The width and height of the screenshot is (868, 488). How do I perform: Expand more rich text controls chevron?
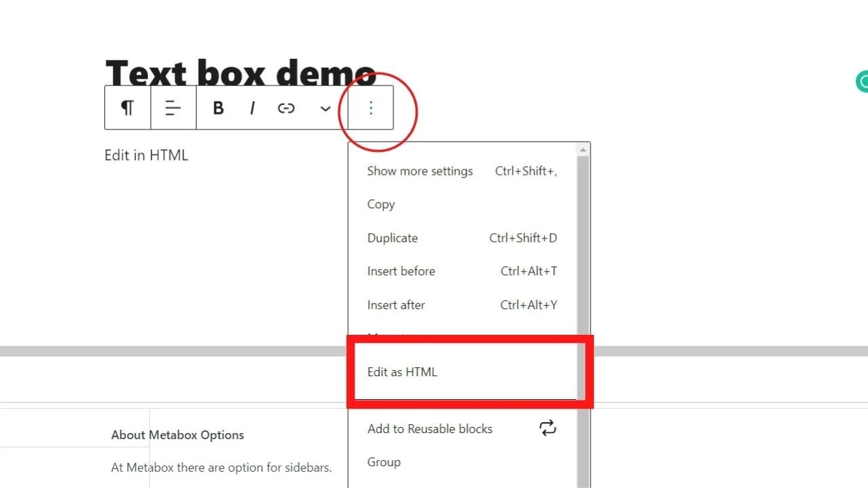tap(325, 108)
